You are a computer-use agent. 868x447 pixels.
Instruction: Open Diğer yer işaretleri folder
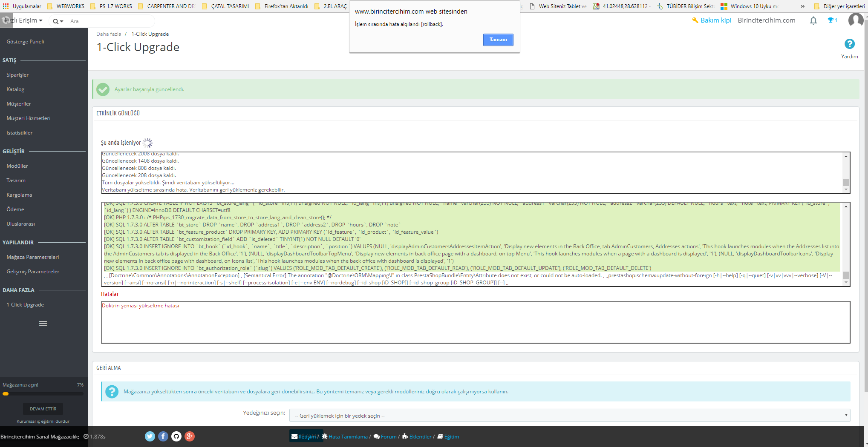839,6
